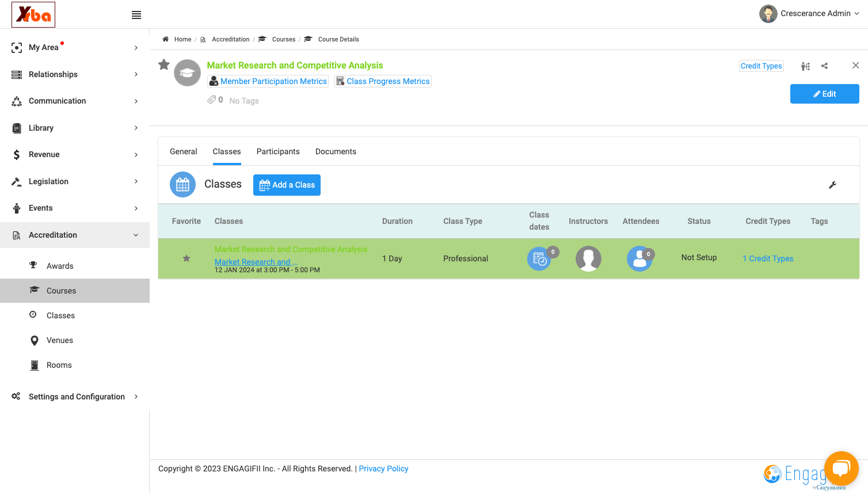Image resolution: width=868 pixels, height=495 pixels.
Task: Expand the Communication menu
Action: point(75,101)
